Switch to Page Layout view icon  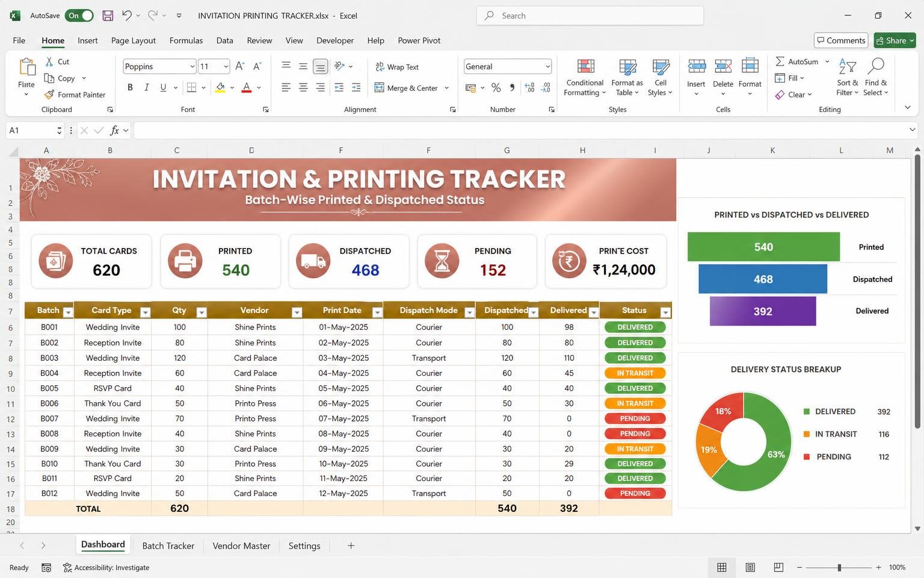[x=750, y=567]
